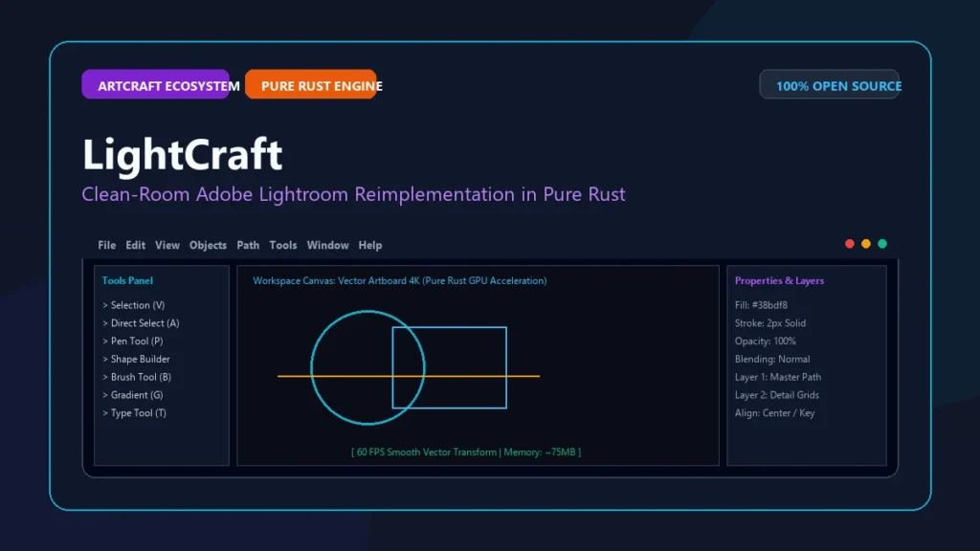The image size is (980, 551).
Task: Open the Path menu
Action: click(x=248, y=245)
